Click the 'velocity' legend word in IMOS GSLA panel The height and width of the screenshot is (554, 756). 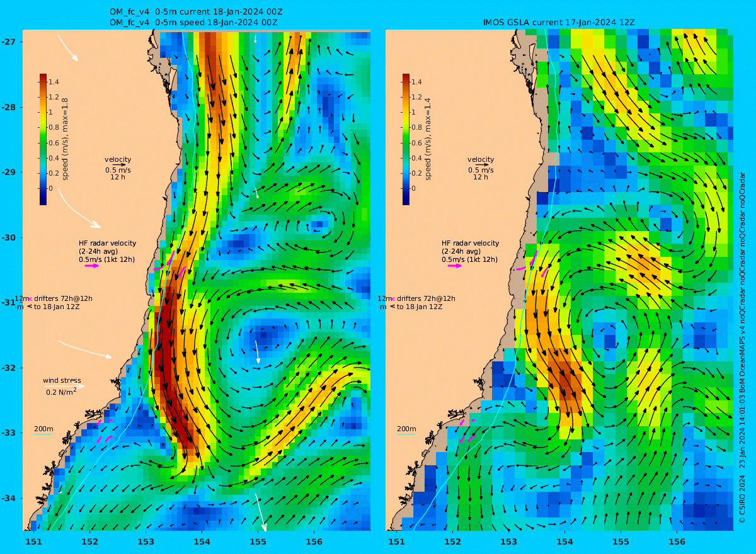481,159
